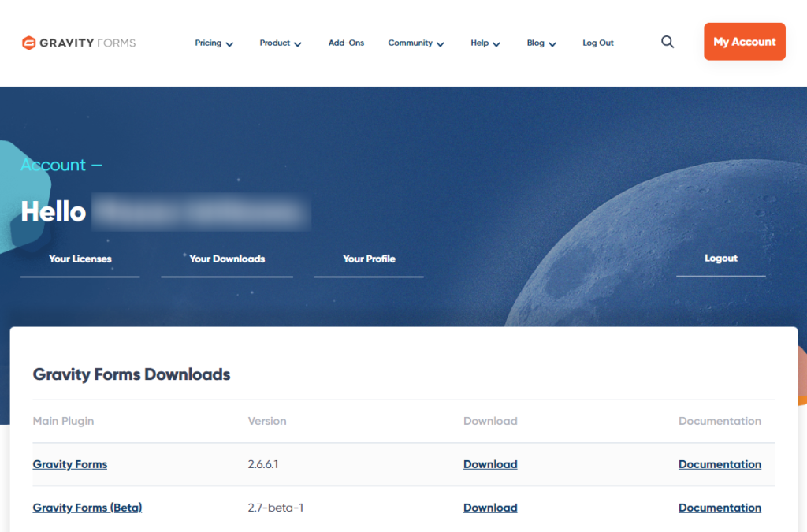
Task: Switch to the Your Licenses tab
Action: (x=80, y=259)
